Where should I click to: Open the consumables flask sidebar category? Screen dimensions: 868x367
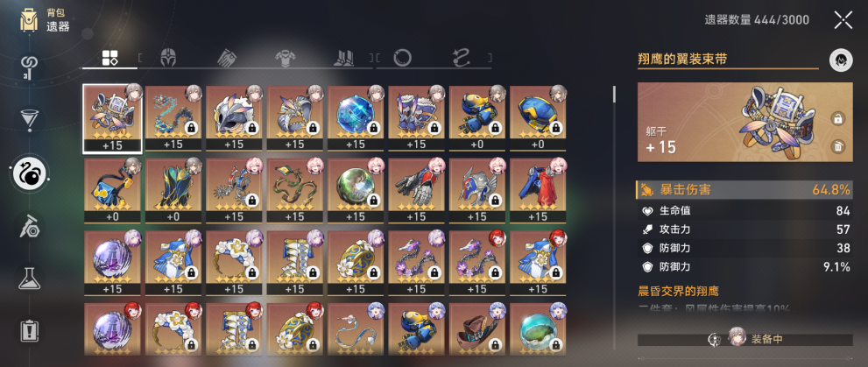coord(29,278)
